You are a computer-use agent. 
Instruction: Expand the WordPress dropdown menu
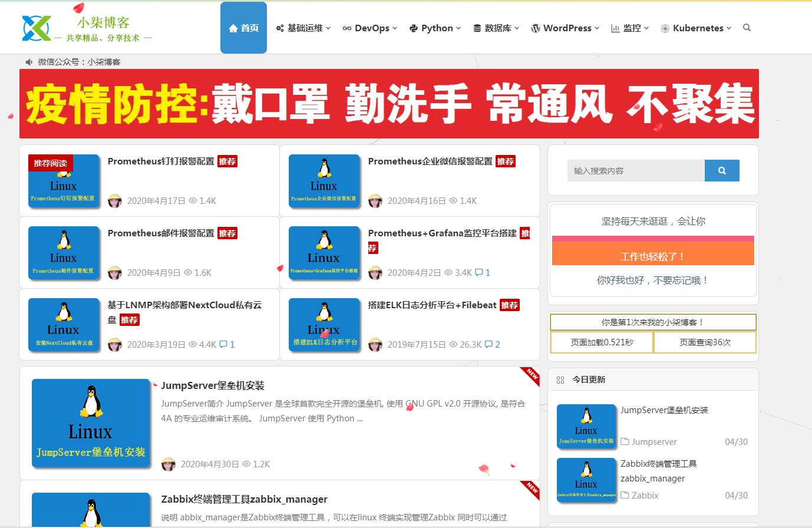(x=565, y=28)
